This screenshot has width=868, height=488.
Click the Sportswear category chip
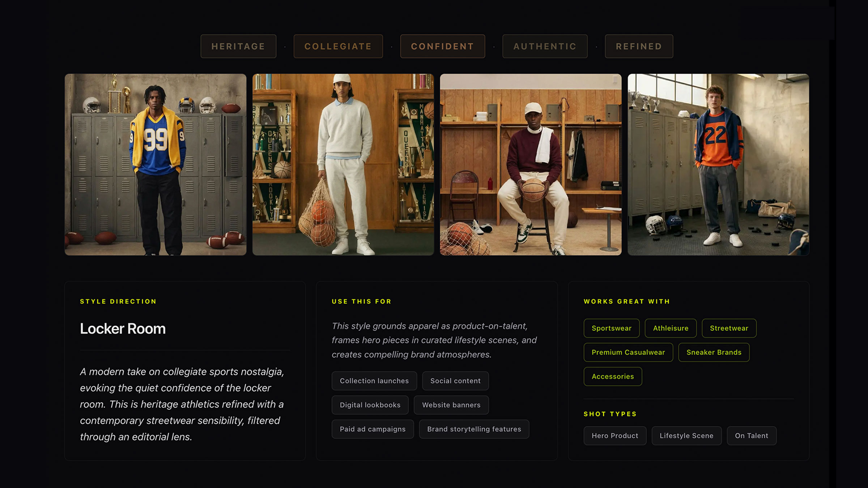pos(612,328)
